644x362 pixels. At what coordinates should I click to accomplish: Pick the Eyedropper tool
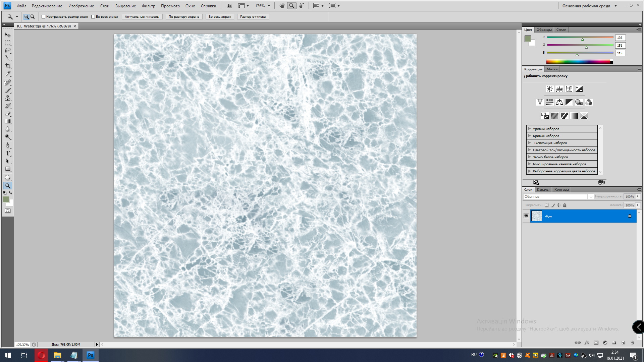pos(8,73)
